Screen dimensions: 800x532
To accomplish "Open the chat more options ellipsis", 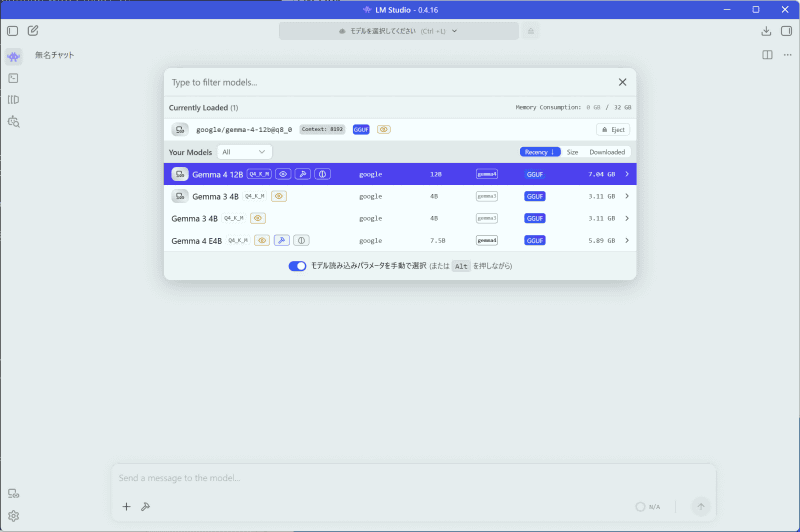I will tap(787, 55).
